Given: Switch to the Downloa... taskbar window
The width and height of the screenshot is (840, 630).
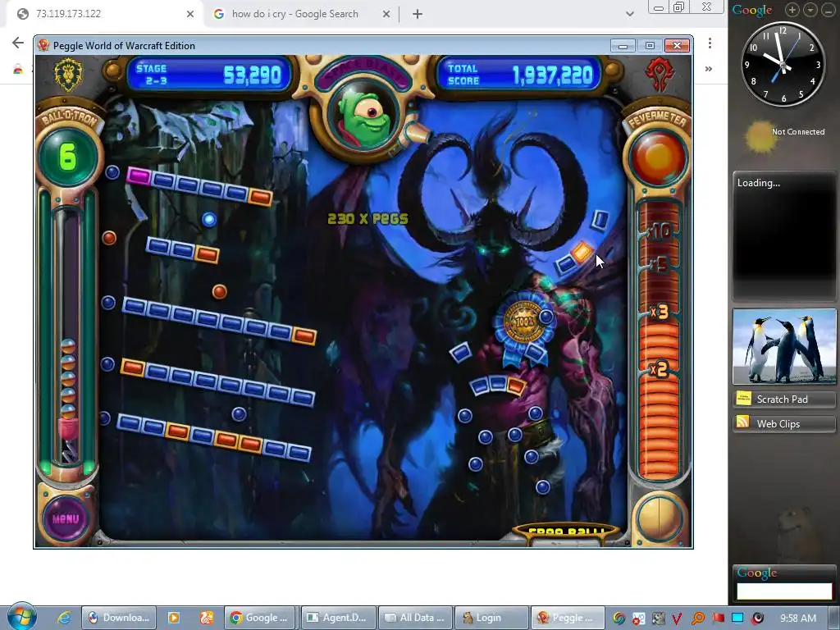Looking at the screenshot, I should tap(119, 618).
